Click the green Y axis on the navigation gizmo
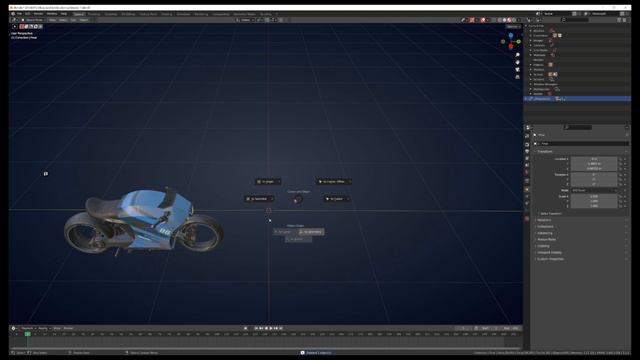 [x=518, y=42]
